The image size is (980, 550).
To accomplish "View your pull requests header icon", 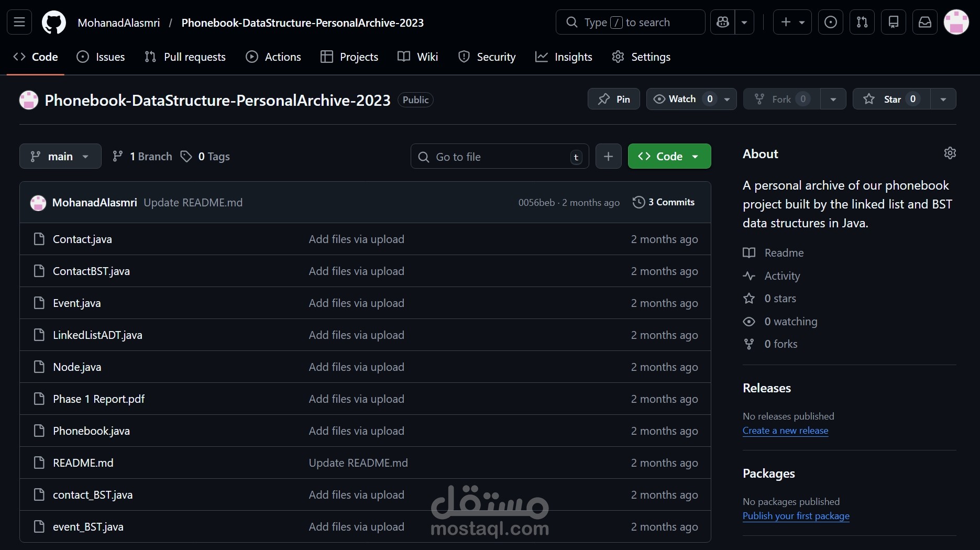I will 862,23.
